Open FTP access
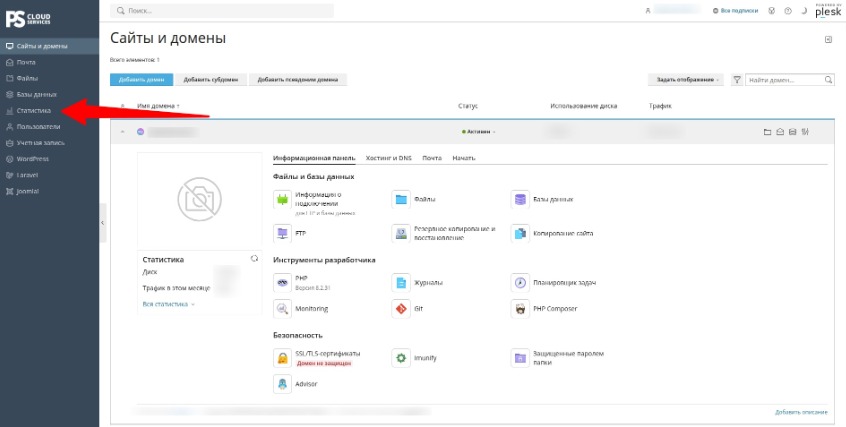This screenshot has height=427, width=846. 290,234
